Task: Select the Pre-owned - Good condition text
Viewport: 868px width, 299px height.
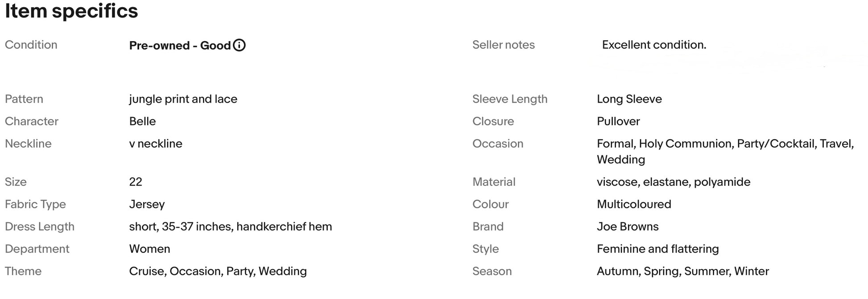Action: click(180, 46)
